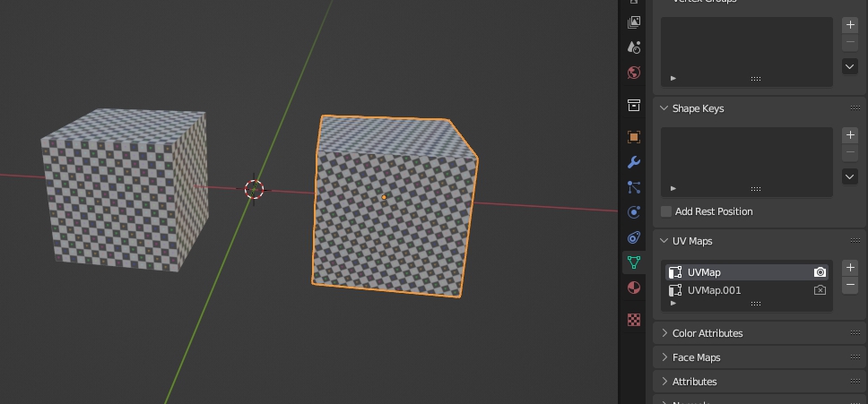Screen dimensions: 868x404
Task: Open the Scene properties tab
Action: point(634,47)
